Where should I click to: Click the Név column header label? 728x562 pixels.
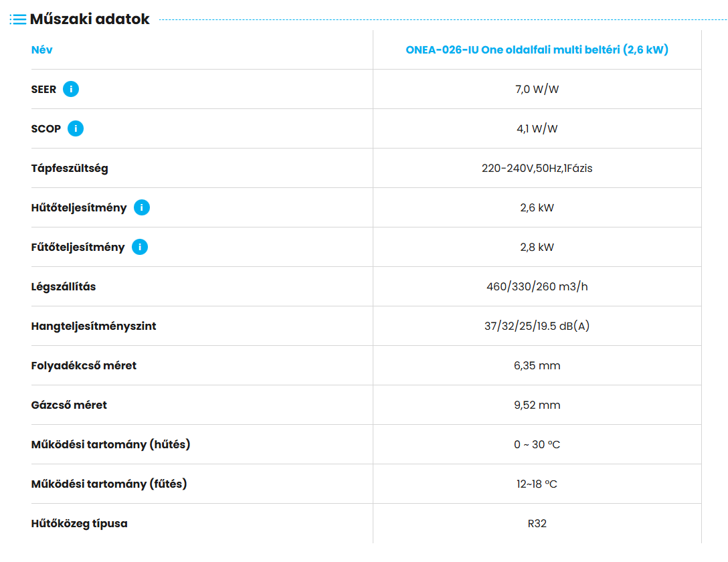tap(41, 50)
